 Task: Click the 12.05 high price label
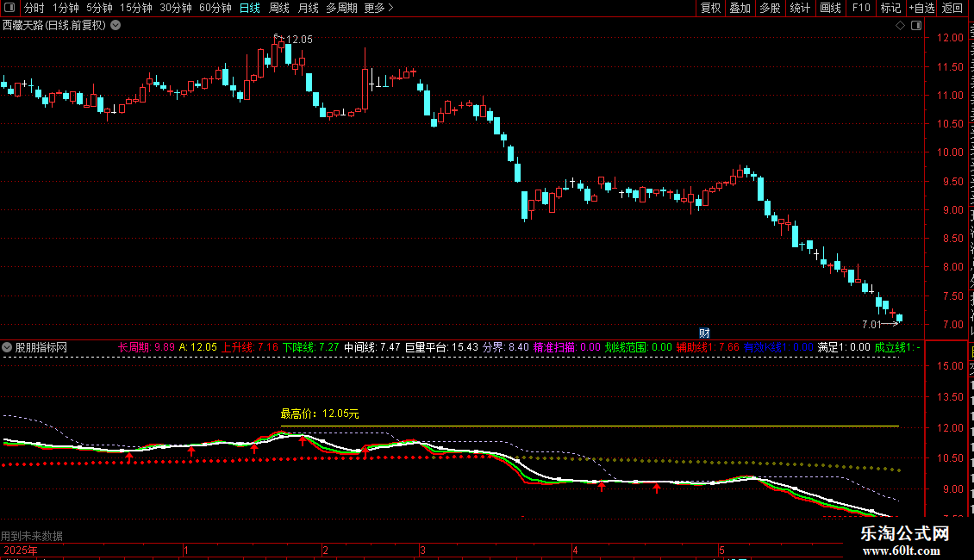299,40
